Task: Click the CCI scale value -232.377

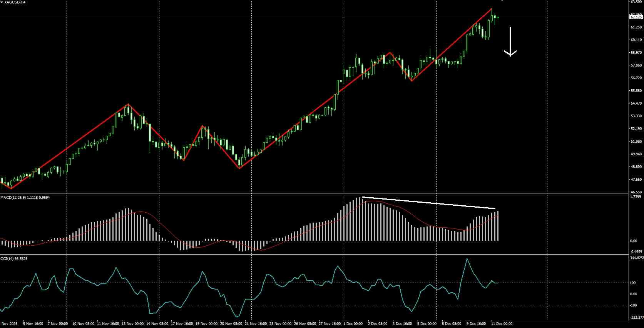Action: click(x=637, y=318)
